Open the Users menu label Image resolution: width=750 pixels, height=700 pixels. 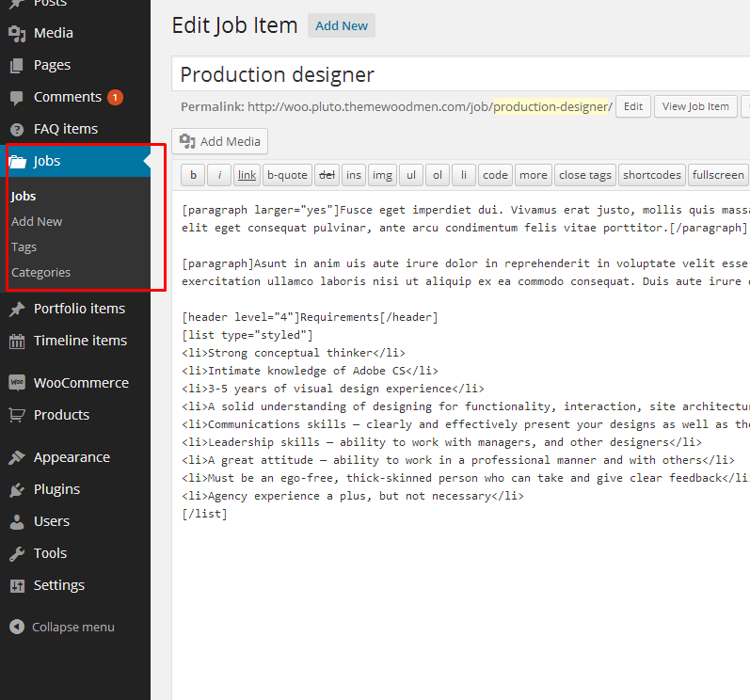click(52, 521)
